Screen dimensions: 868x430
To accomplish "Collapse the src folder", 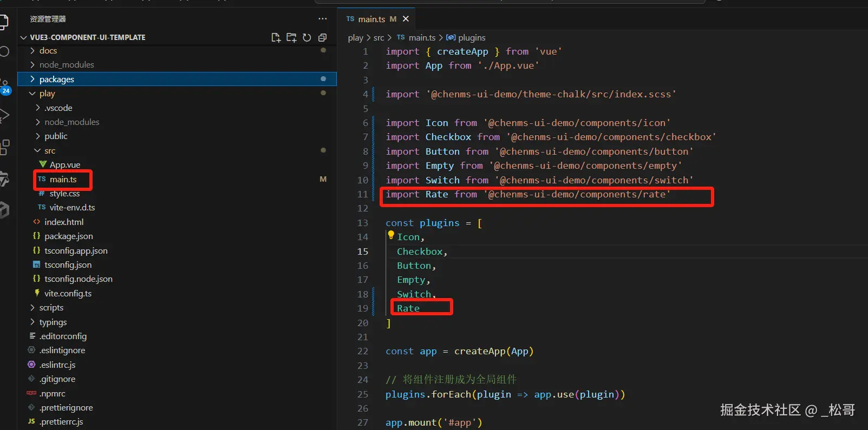I will tap(50, 150).
